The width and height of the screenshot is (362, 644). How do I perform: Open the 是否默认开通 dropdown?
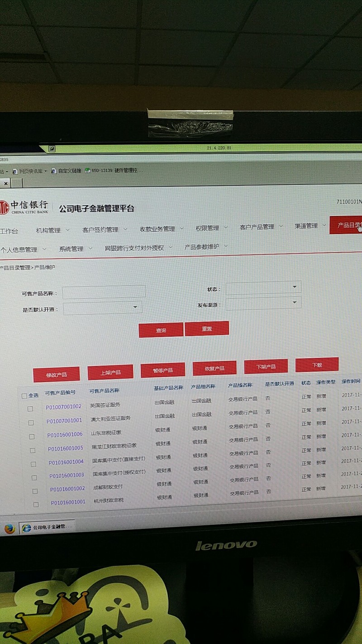pyautogui.click(x=102, y=308)
